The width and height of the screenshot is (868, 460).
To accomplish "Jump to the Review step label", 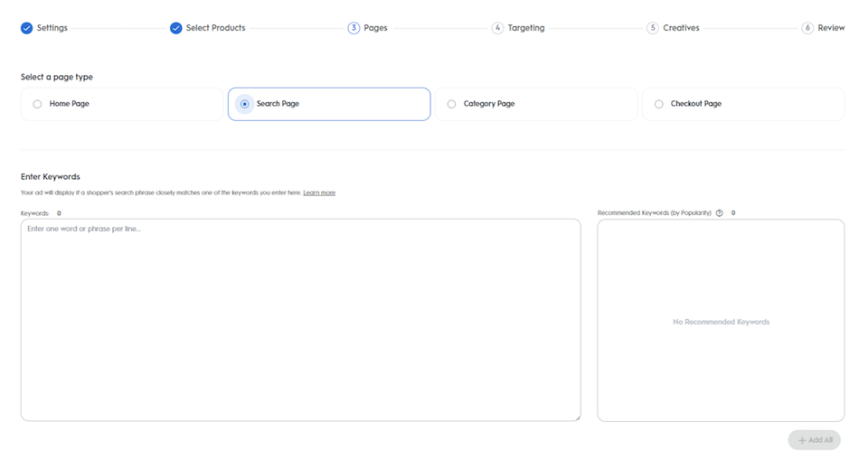I will click(x=831, y=28).
